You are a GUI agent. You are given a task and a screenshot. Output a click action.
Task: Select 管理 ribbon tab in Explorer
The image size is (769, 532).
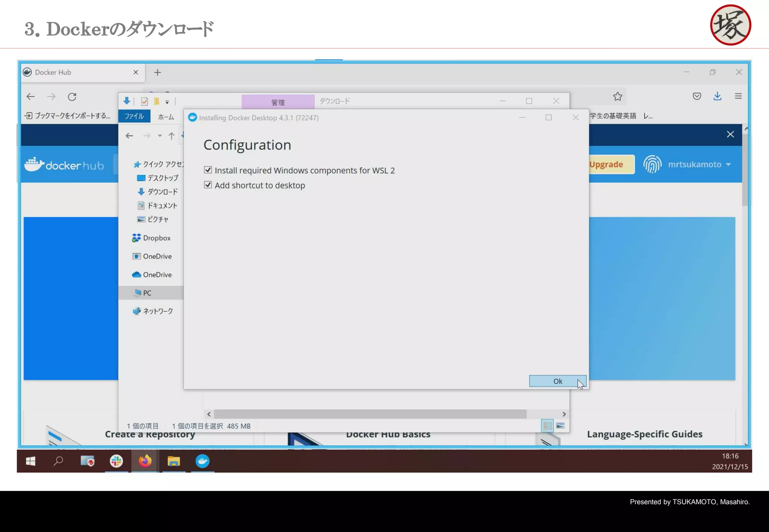point(278,102)
